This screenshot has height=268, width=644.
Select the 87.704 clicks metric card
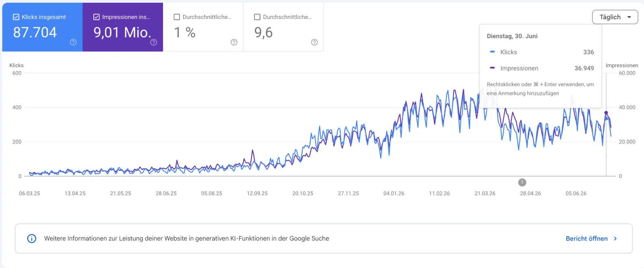click(x=43, y=27)
